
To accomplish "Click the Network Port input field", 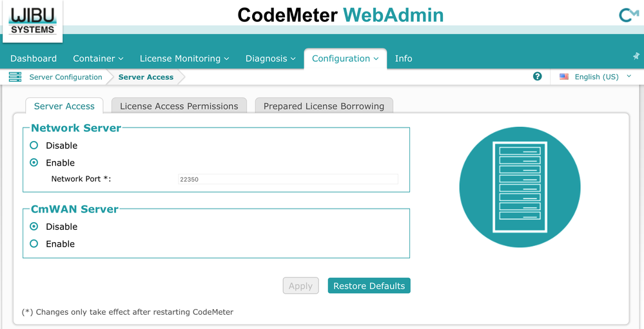I will coord(288,180).
